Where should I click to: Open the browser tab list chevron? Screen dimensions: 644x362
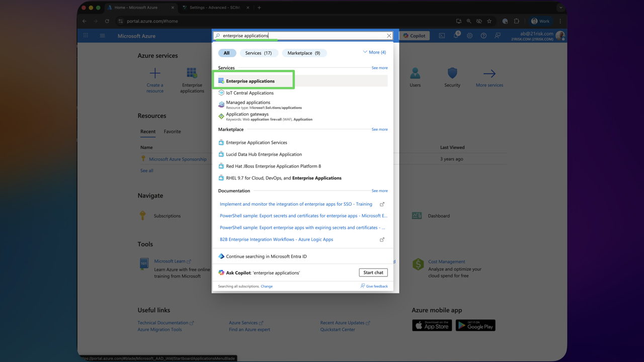(560, 8)
